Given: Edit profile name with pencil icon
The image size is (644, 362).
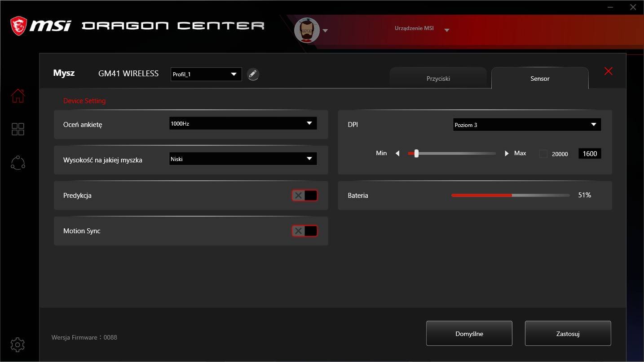Looking at the screenshot, I should click(x=253, y=74).
